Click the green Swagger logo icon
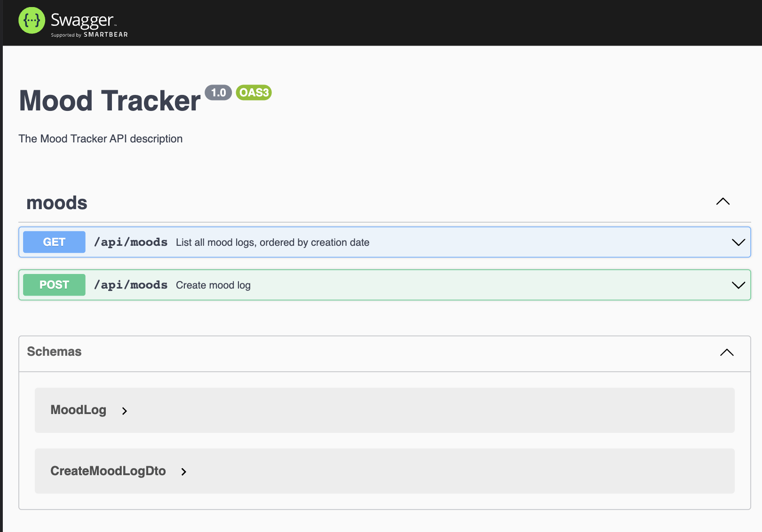The image size is (762, 532). 32,21
